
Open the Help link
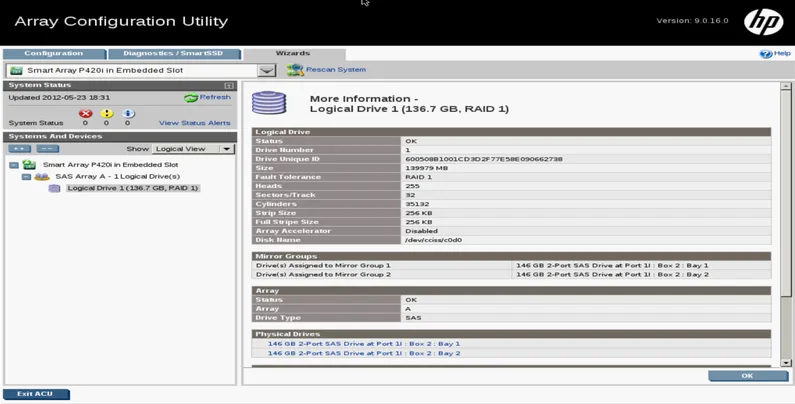(782, 53)
